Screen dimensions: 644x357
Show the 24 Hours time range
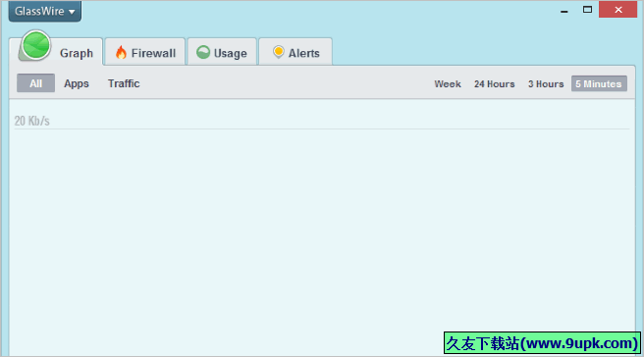(495, 84)
